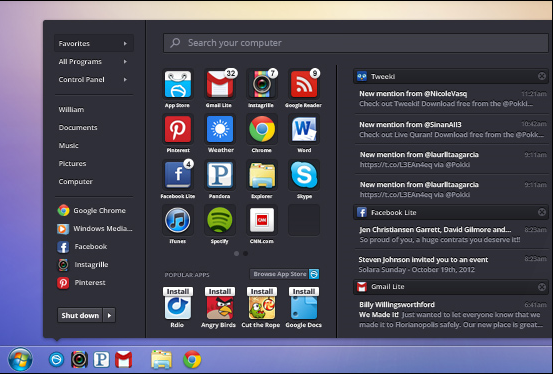553x374 pixels.
Task: Dismiss Gmail Lite notification group
Action: click(x=542, y=287)
